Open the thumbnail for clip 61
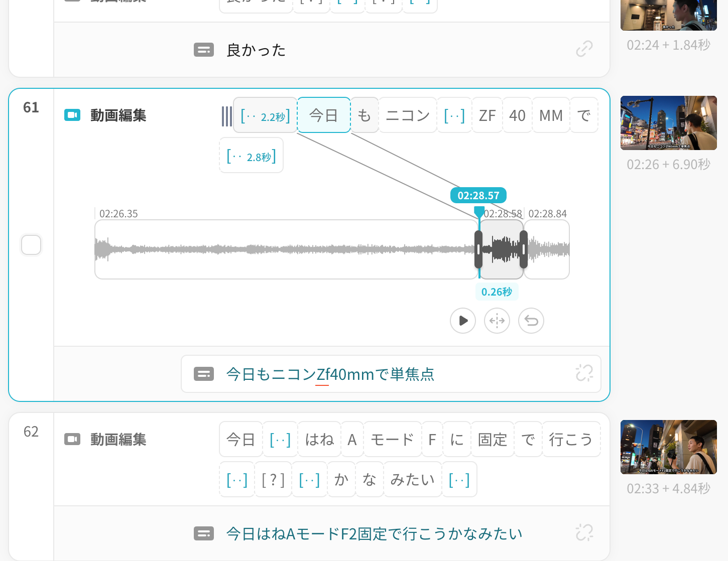This screenshot has height=561, width=728. (669, 123)
